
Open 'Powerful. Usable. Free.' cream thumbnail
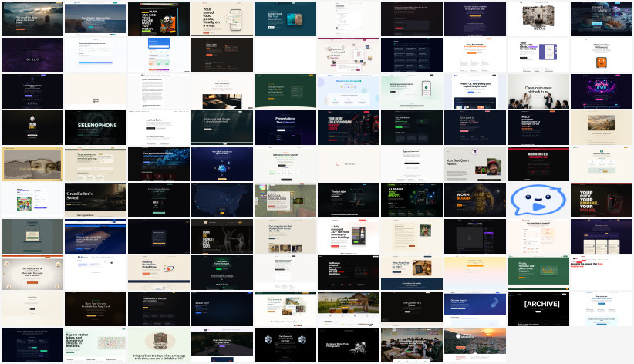[159, 272]
